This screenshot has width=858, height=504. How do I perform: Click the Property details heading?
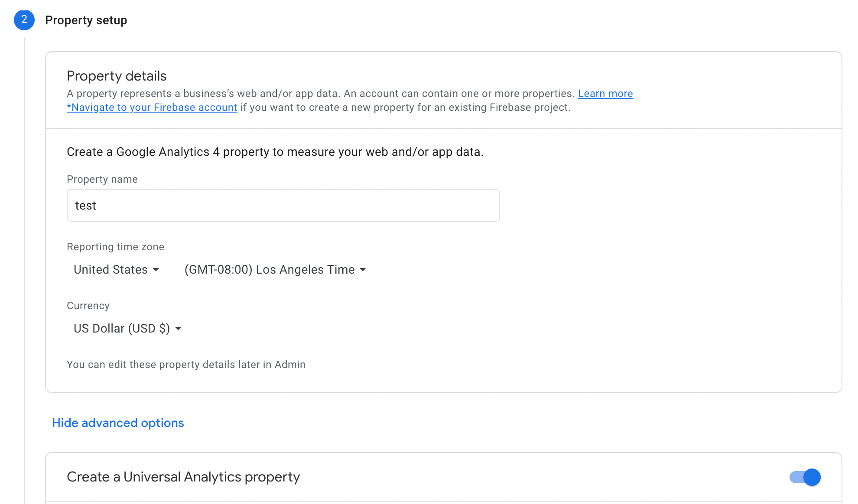point(117,76)
